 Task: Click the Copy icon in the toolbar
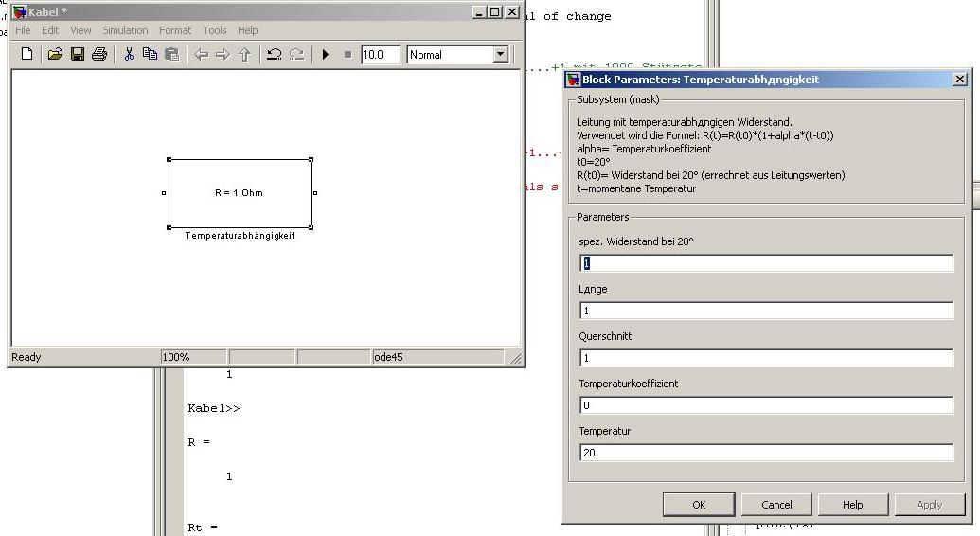[x=150, y=55]
